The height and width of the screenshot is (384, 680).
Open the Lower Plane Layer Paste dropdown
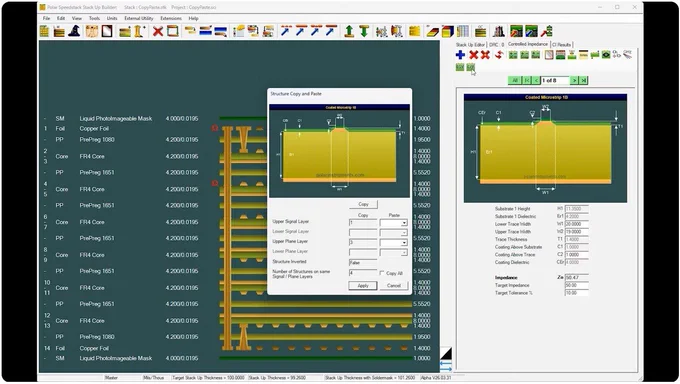(404, 253)
